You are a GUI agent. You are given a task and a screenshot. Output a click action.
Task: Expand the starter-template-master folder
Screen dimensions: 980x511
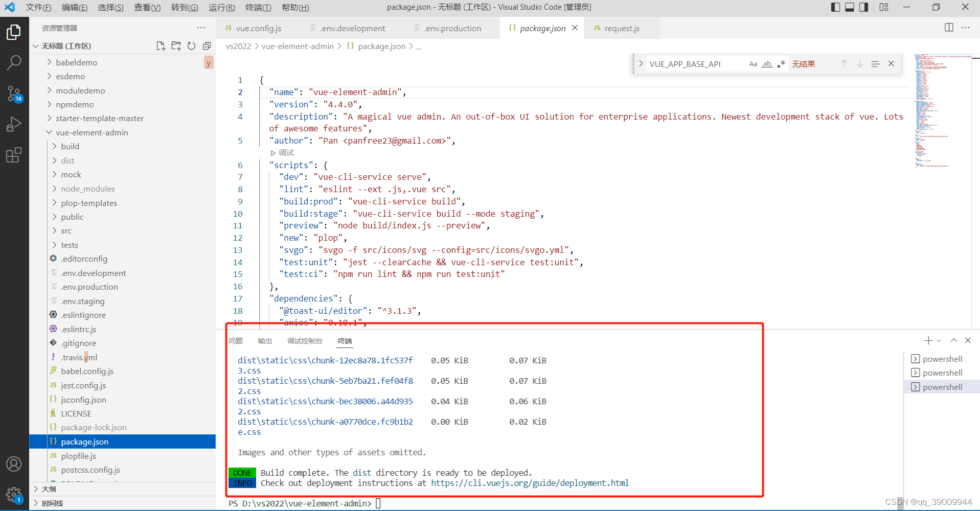pyautogui.click(x=100, y=118)
